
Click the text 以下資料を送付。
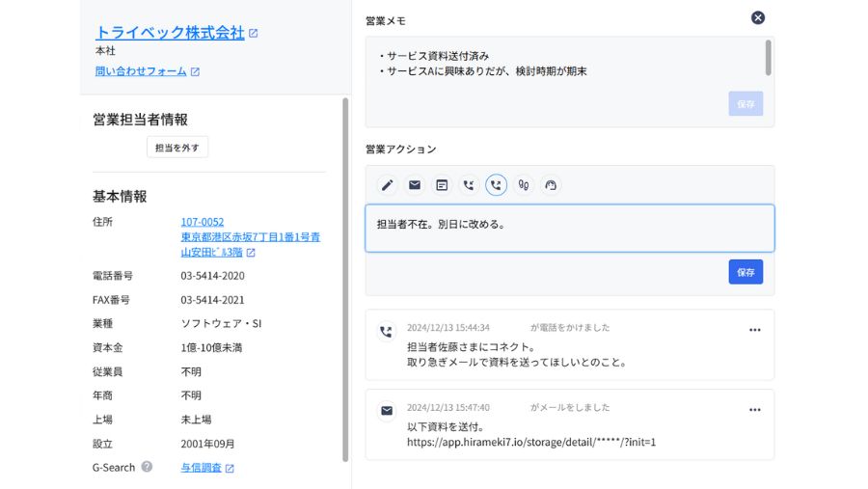click(x=447, y=426)
